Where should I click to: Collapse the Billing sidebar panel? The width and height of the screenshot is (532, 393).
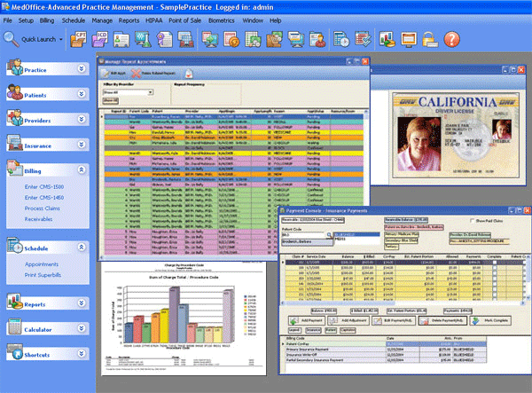pos(81,169)
